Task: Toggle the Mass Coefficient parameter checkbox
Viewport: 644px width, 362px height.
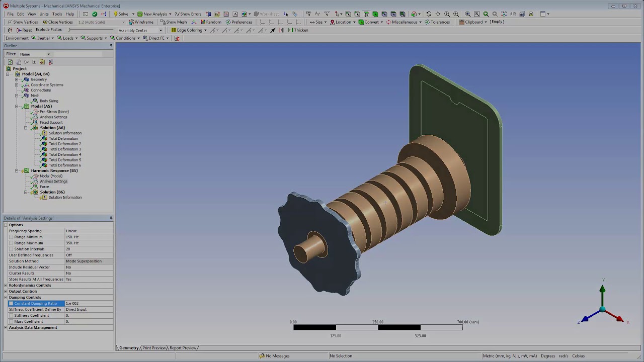Action: 11,322
